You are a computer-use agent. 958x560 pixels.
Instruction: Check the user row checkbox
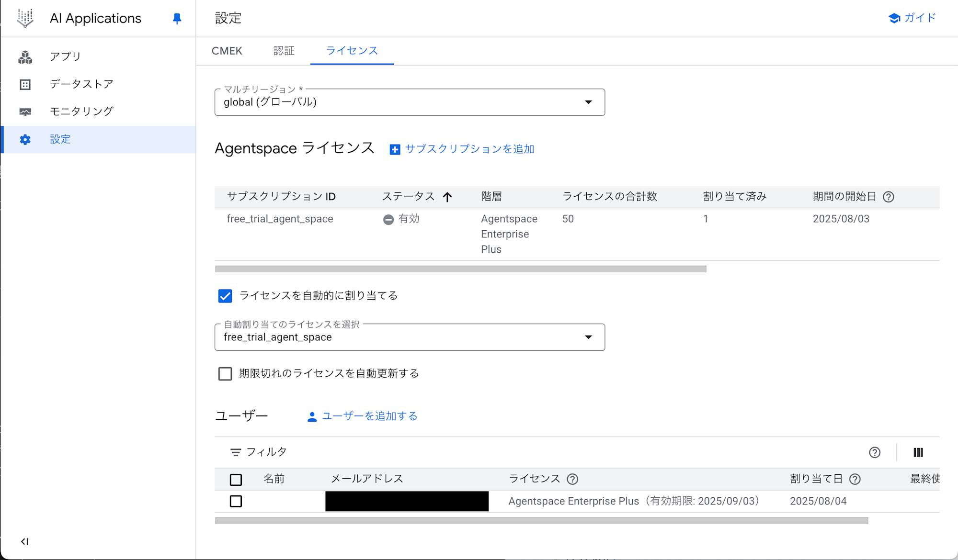pyautogui.click(x=236, y=501)
